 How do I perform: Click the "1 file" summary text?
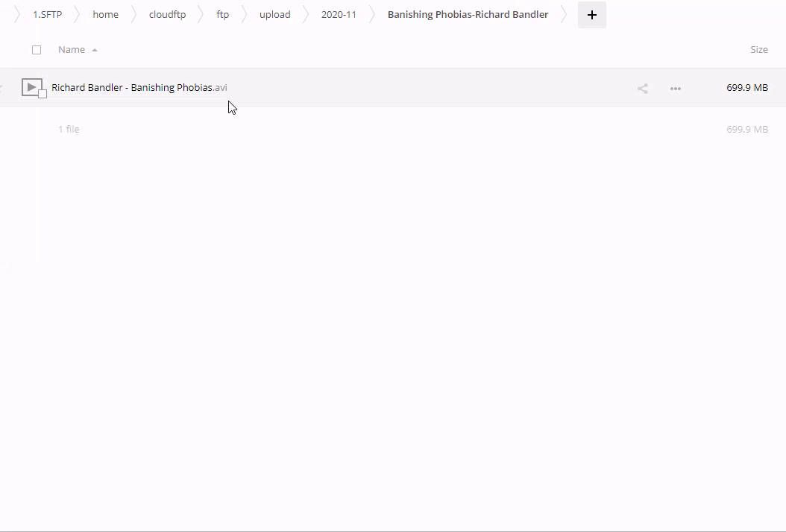click(x=69, y=130)
